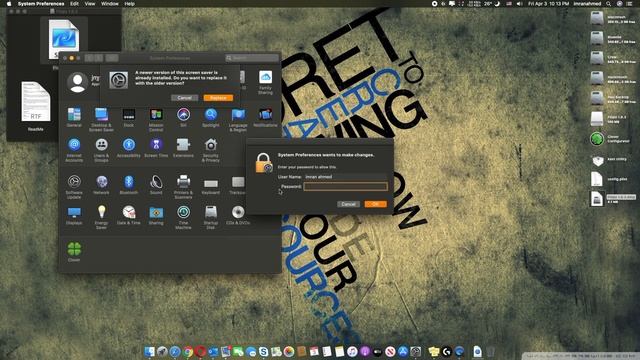The width and height of the screenshot is (640, 360).
Task: Open Printers & Scanners preferences
Action: pyautogui.click(x=183, y=187)
